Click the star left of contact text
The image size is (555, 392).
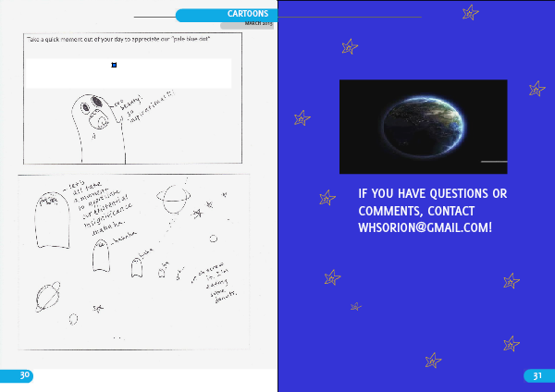pyautogui.click(x=327, y=197)
